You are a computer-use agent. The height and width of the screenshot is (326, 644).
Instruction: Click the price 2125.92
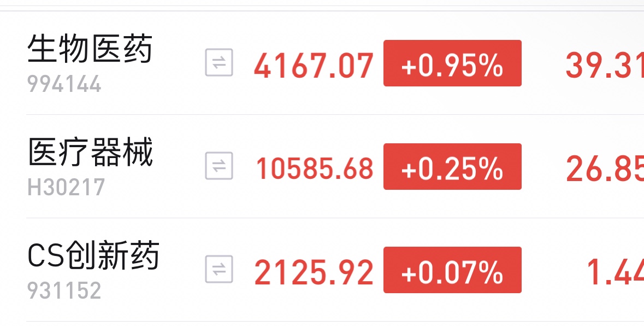tap(314, 272)
